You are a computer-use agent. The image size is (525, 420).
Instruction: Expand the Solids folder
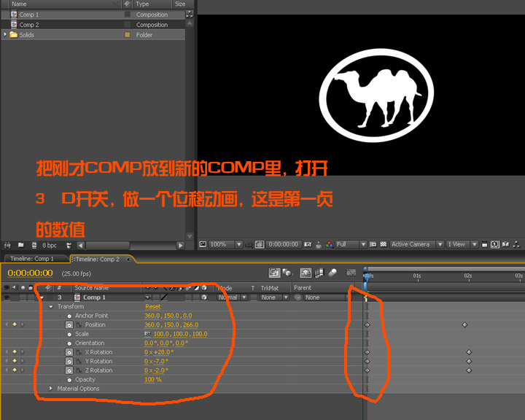(5, 34)
